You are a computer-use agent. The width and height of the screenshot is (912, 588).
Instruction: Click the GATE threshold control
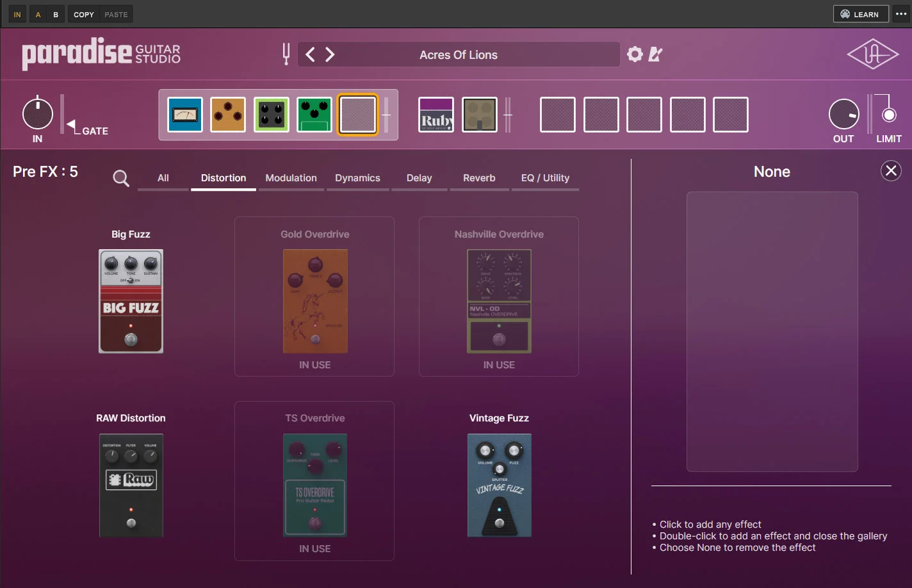[x=70, y=124]
